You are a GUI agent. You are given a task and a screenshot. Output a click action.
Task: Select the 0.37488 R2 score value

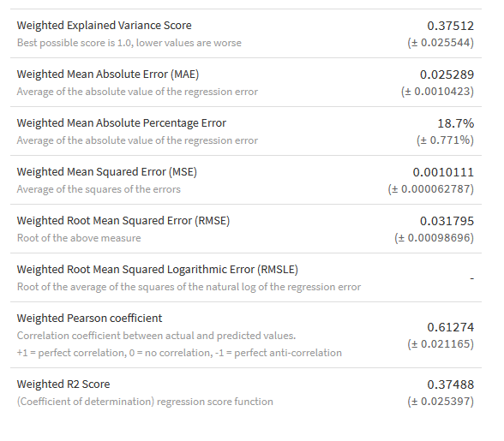pyautogui.click(x=450, y=384)
